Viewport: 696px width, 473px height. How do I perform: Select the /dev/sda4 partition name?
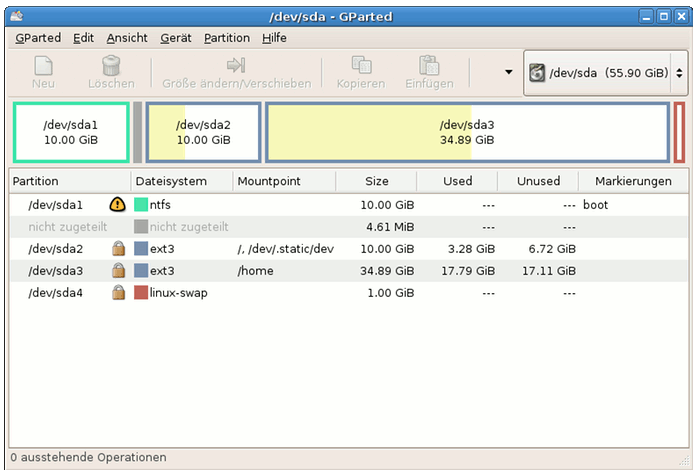pyautogui.click(x=55, y=292)
